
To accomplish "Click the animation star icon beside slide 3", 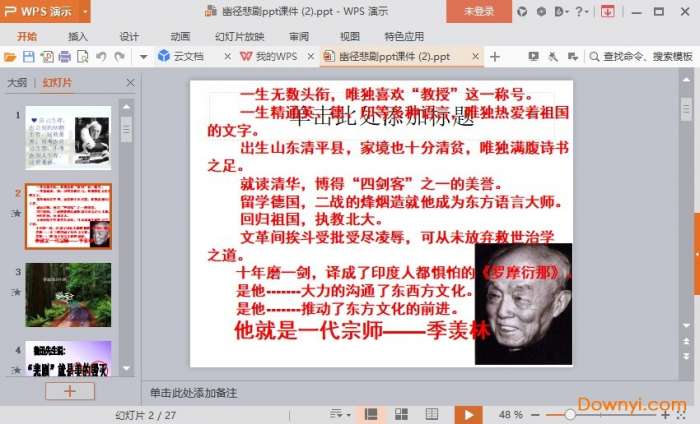I will (x=16, y=292).
